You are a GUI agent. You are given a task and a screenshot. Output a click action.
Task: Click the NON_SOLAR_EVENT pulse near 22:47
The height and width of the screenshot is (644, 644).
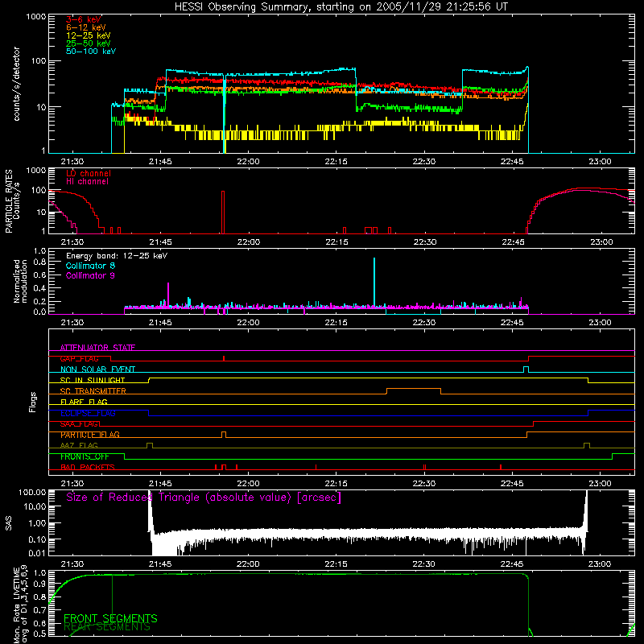pos(526,369)
